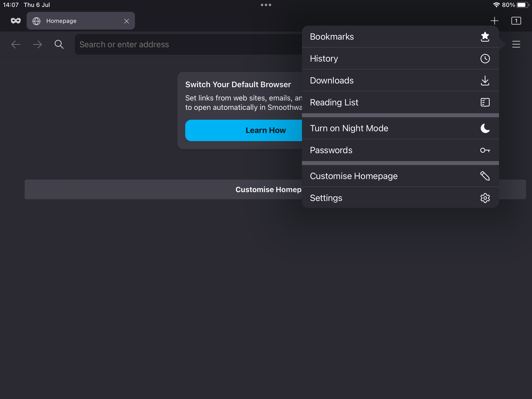Open History from the menu
The height and width of the screenshot is (399, 532).
[400, 59]
